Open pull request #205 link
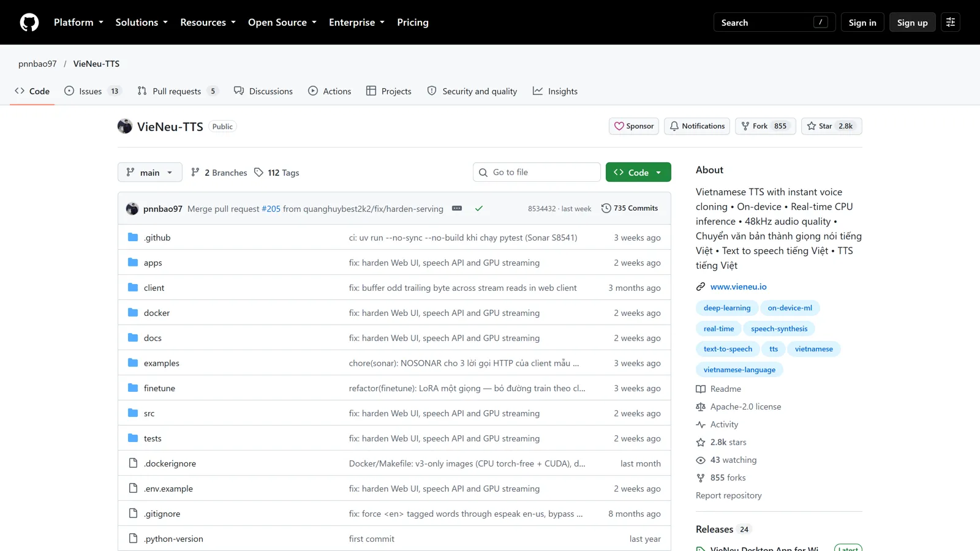The image size is (980, 551). point(271,209)
